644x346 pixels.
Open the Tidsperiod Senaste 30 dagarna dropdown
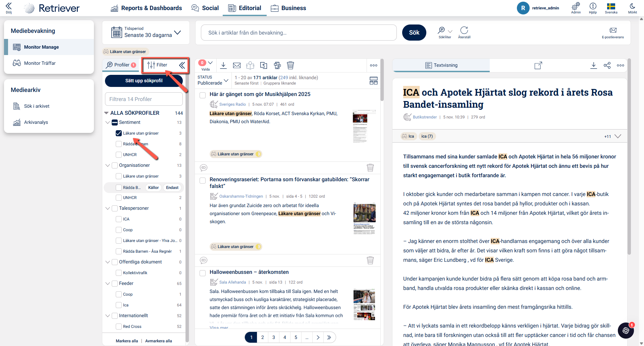pos(146,33)
